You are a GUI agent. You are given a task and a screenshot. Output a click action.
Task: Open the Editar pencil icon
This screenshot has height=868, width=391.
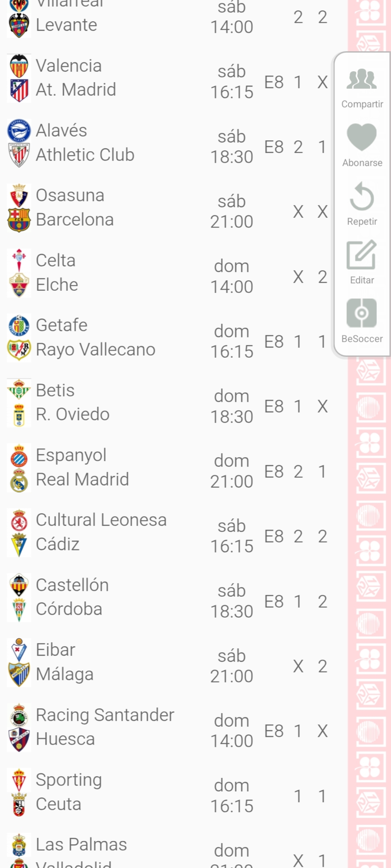[362, 255]
